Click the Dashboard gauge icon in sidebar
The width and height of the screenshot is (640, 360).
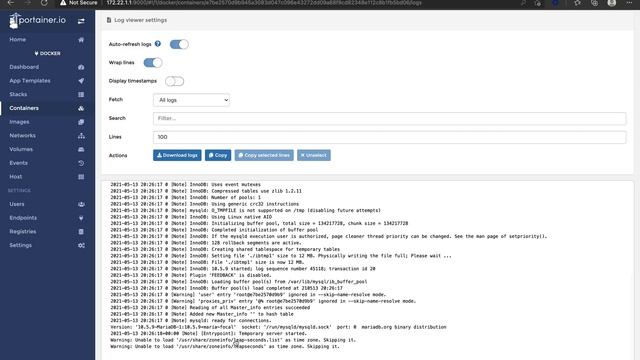click(x=81, y=67)
